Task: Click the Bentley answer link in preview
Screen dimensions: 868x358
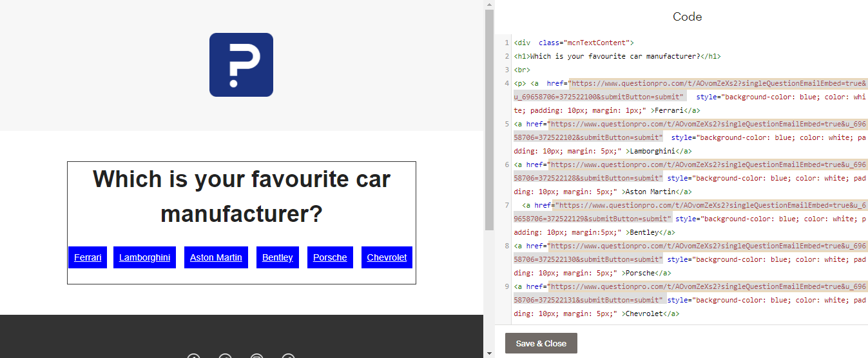Action: pyautogui.click(x=277, y=257)
